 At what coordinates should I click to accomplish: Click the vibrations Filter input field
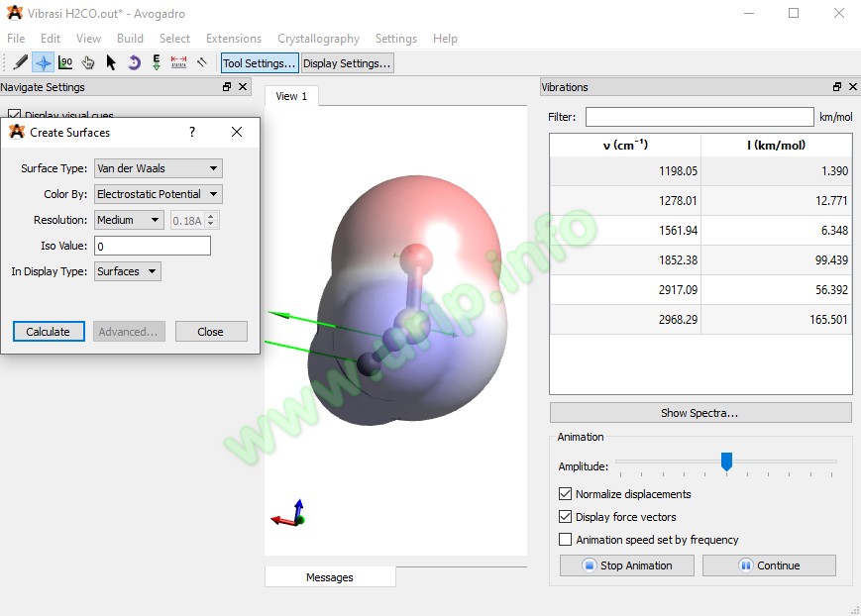(700, 117)
